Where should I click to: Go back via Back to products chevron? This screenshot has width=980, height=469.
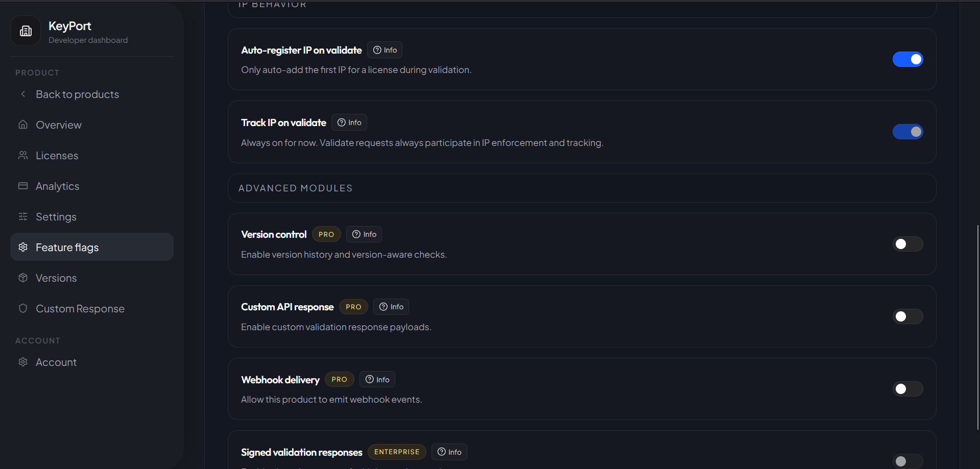pyautogui.click(x=23, y=94)
